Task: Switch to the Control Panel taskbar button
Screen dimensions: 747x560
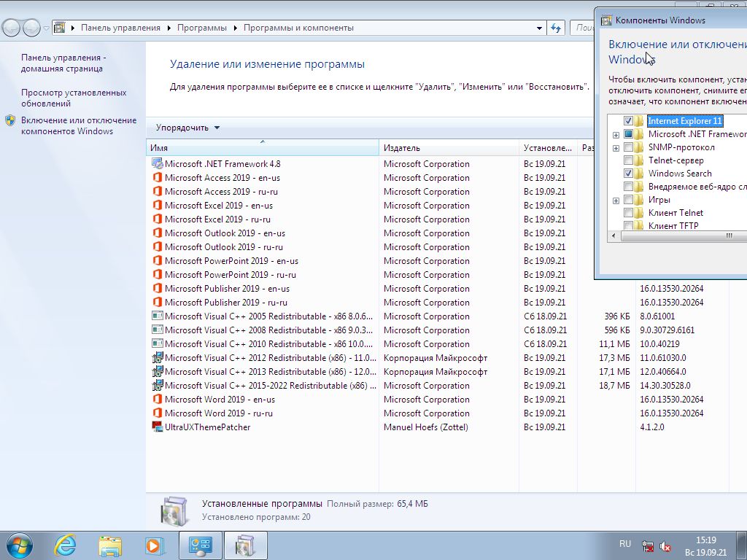Action: [201, 545]
